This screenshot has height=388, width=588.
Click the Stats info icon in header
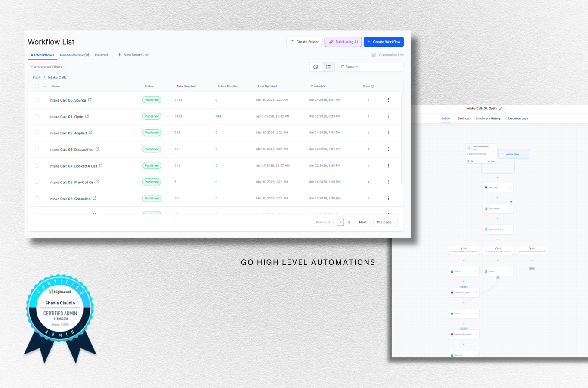coord(373,87)
